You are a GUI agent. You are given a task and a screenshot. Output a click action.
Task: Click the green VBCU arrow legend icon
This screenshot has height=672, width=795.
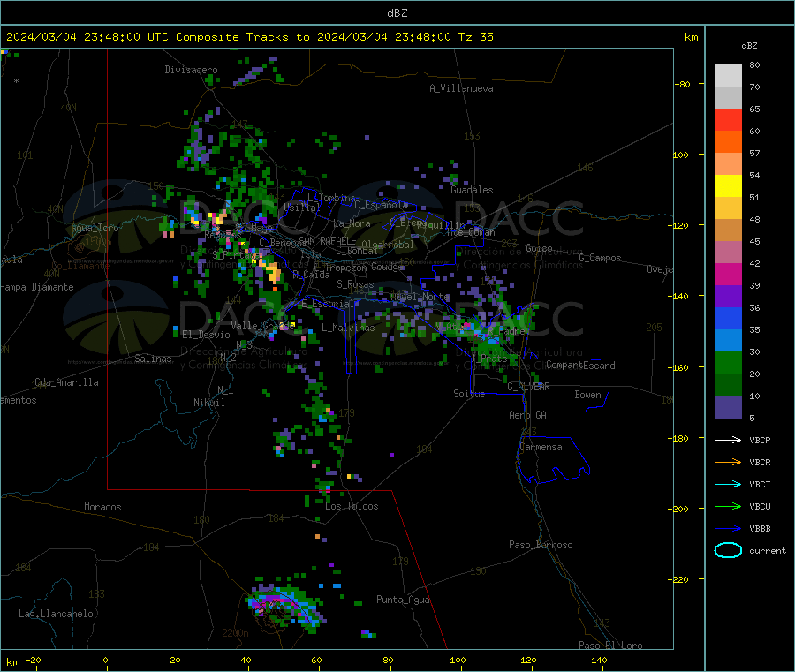[728, 506]
